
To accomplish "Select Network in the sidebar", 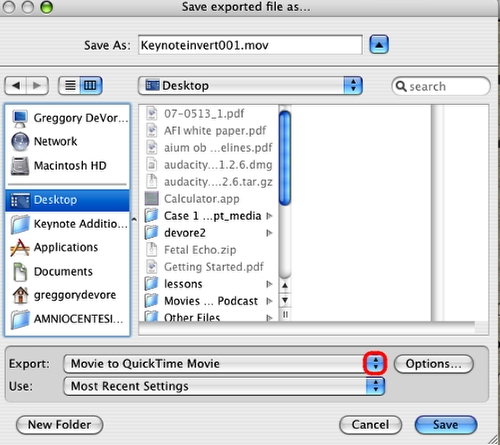I will (x=67, y=141).
